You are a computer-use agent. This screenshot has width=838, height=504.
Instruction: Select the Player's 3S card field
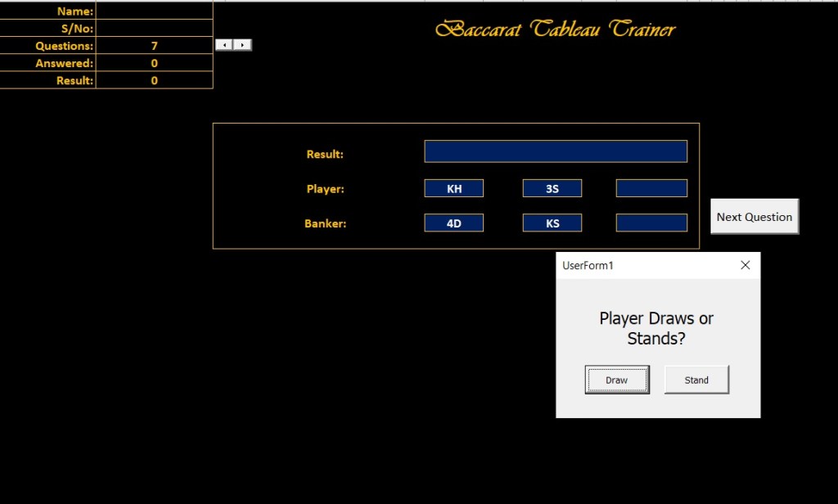[552, 187]
